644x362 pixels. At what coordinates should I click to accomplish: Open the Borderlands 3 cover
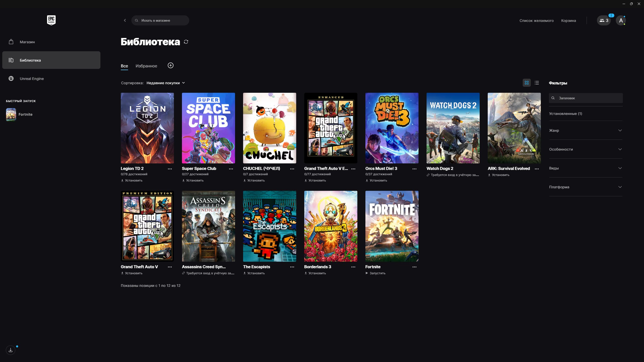coord(331,226)
